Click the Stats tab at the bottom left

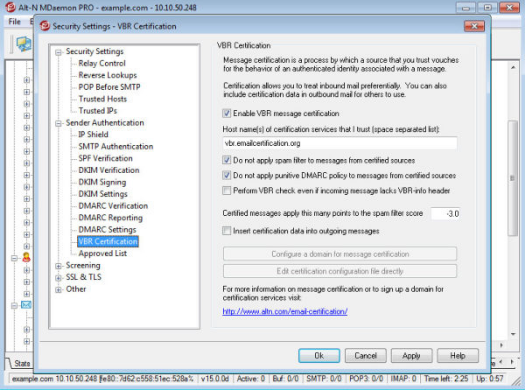tap(22, 364)
